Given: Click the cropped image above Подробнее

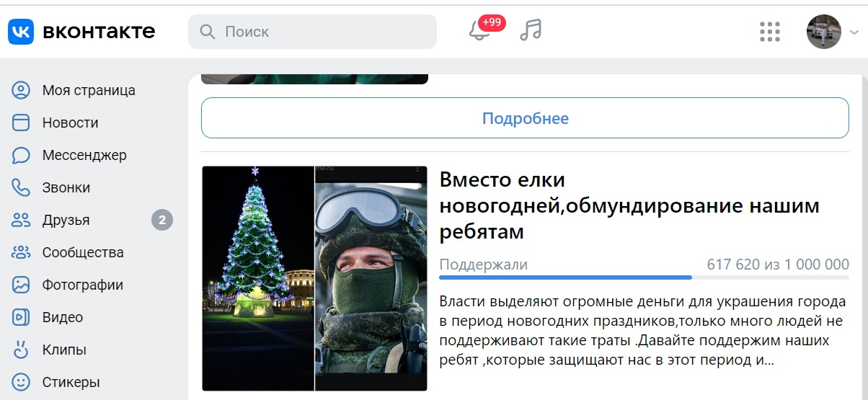Looking at the screenshot, I should pyautogui.click(x=314, y=79).
